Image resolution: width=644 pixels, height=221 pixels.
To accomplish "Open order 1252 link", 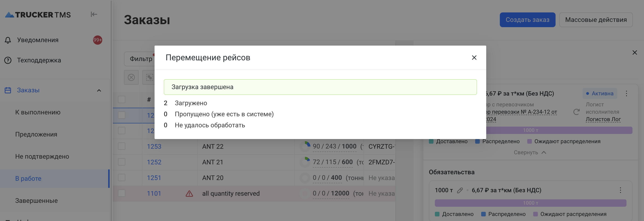I will pyautogui.click(x=154, y=162).
